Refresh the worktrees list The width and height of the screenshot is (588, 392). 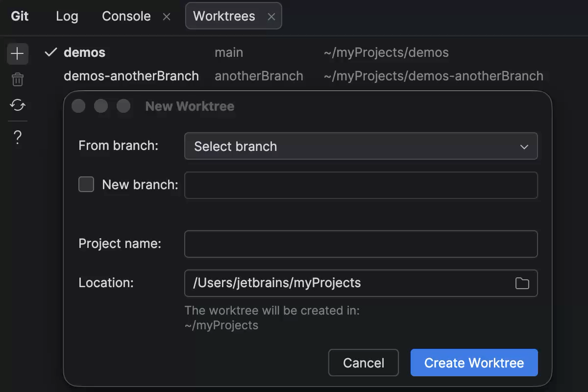click(18, 106)
